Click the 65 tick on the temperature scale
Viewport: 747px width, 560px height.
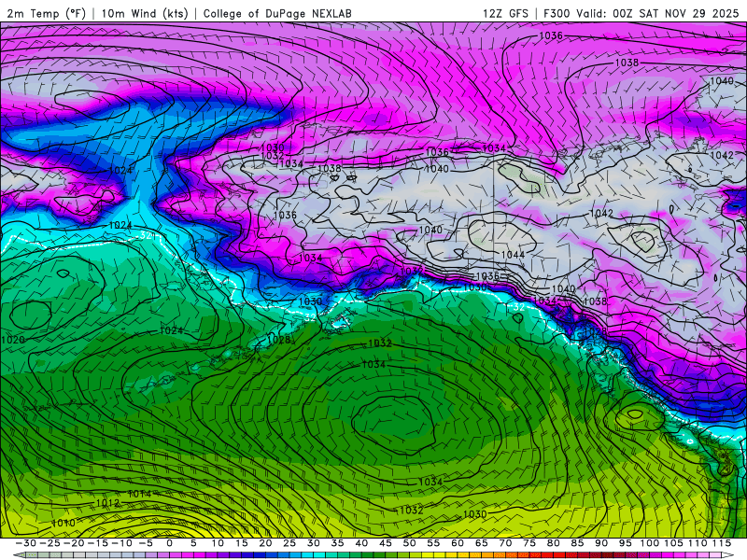[481, 543]
